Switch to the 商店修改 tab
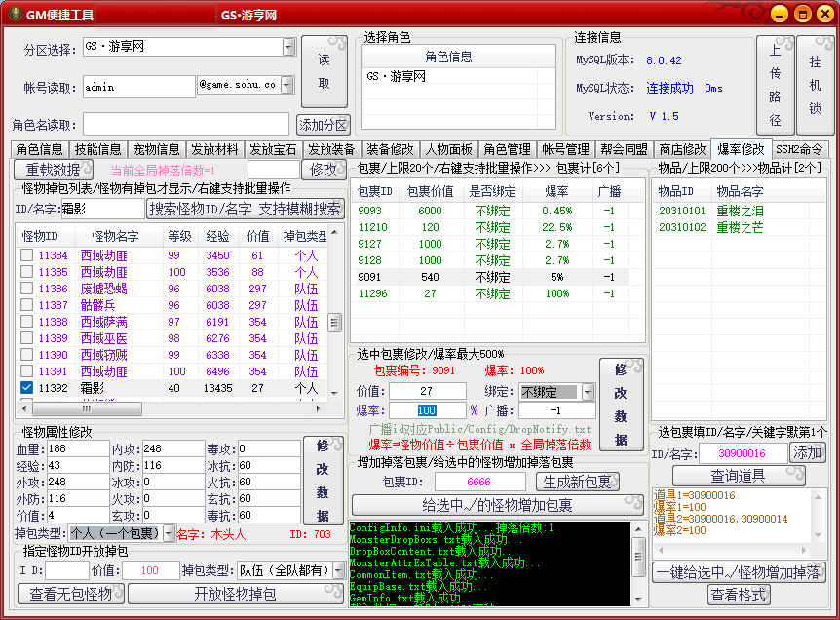Image resolution: width=840 pixels, height=620 pixels. (681, 149)
